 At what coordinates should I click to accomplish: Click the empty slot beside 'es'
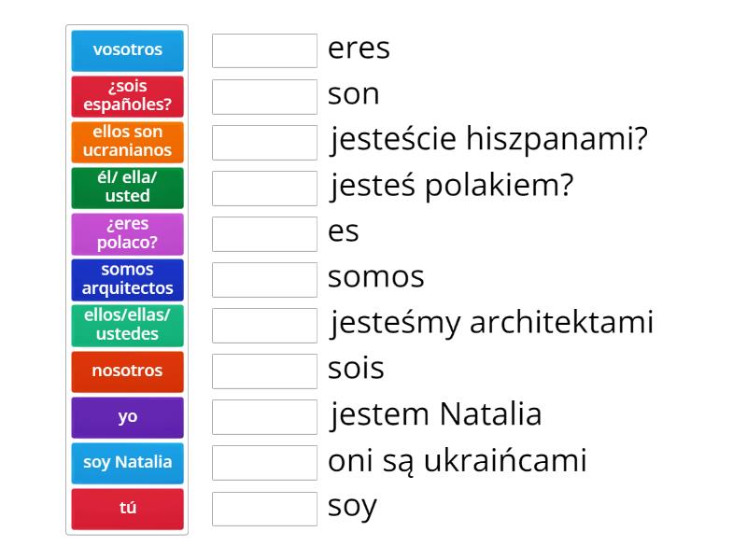coord(265,234)
